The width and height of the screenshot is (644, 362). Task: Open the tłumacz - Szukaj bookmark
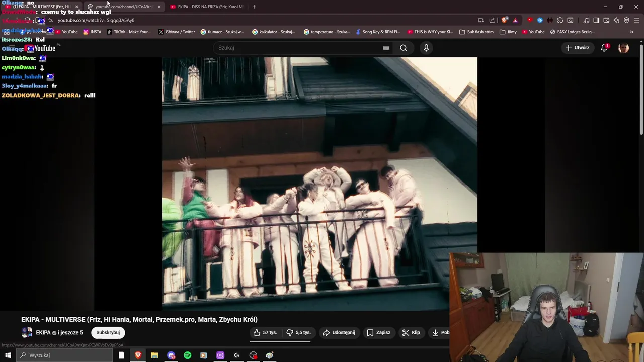point(222,32)
